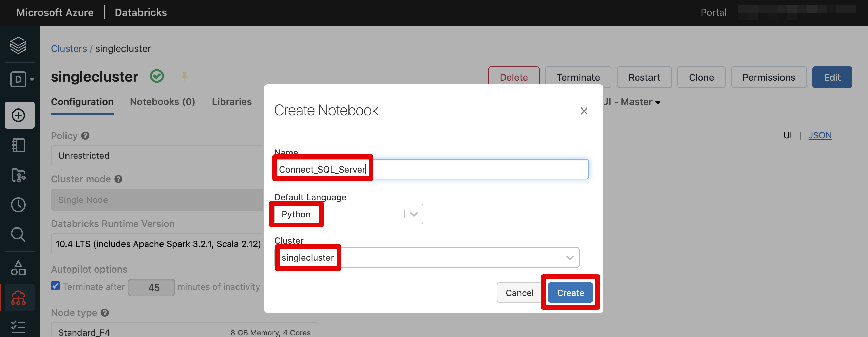Screen dimensions: 868x337
Task: Expand the workspace switcher arrow in sidebar
Action: (x=32, y=79)
